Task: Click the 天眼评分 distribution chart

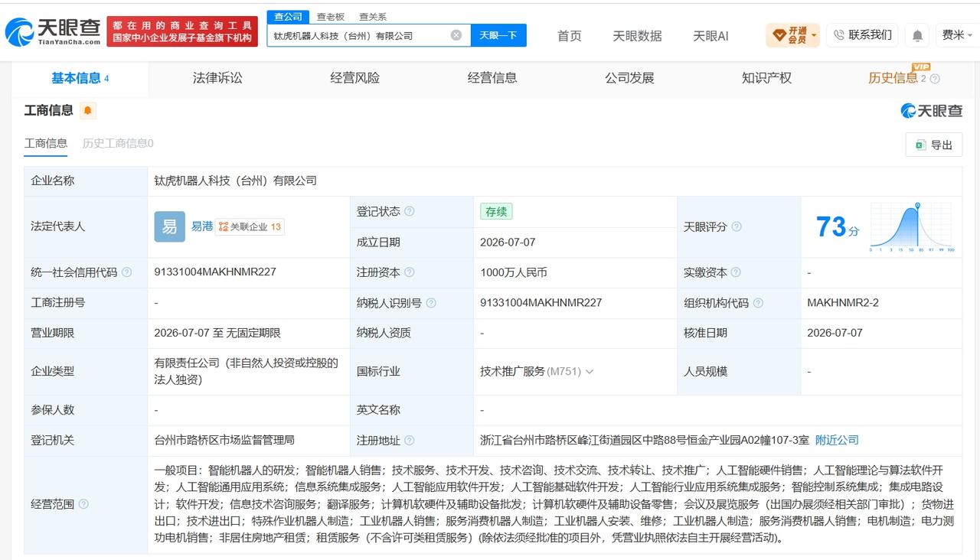Action: 911,227
